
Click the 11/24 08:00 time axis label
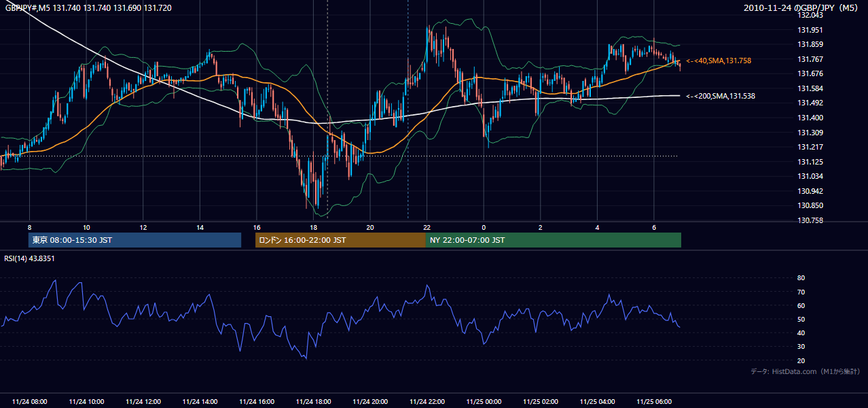pos(29,402)
